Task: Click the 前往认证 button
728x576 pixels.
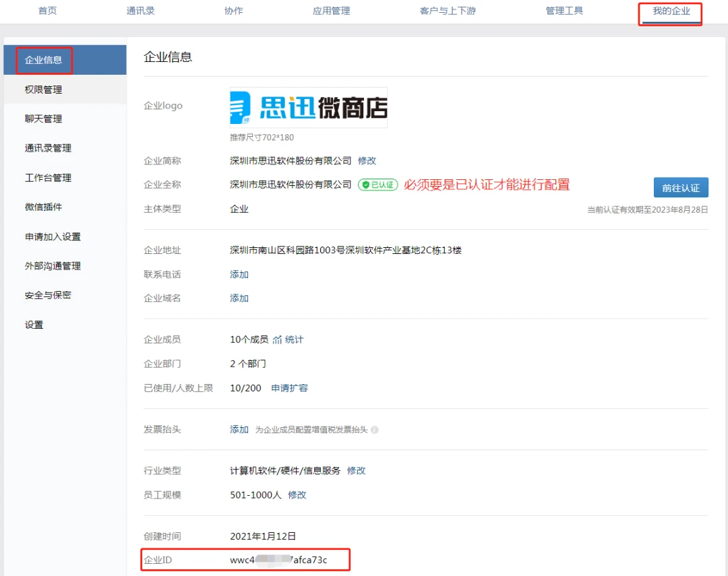Action: tap(681, 187)
